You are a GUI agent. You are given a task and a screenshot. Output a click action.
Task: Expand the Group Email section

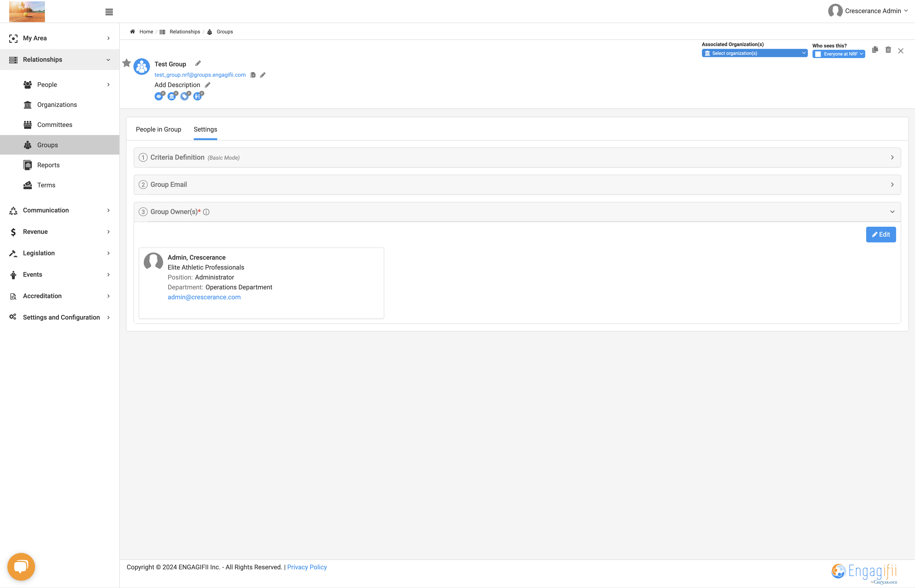tap(517, 185)
